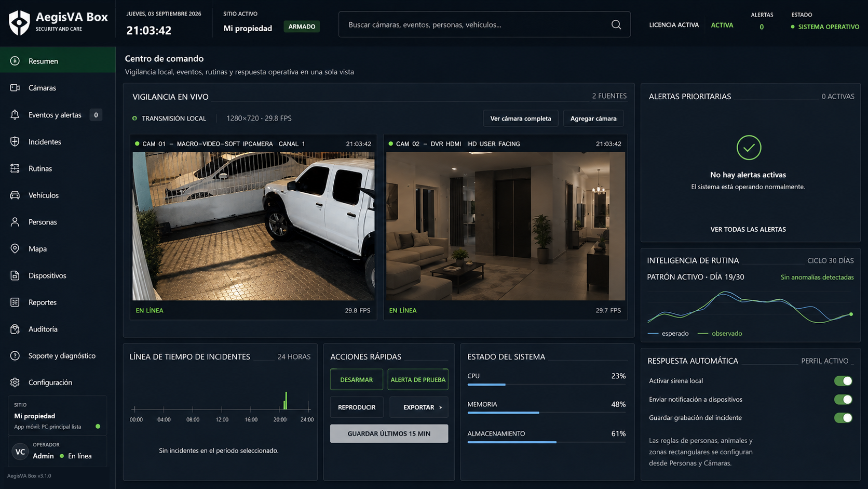Click the CPU usage progress bar
868x489 pixels.
click(546, 385)
